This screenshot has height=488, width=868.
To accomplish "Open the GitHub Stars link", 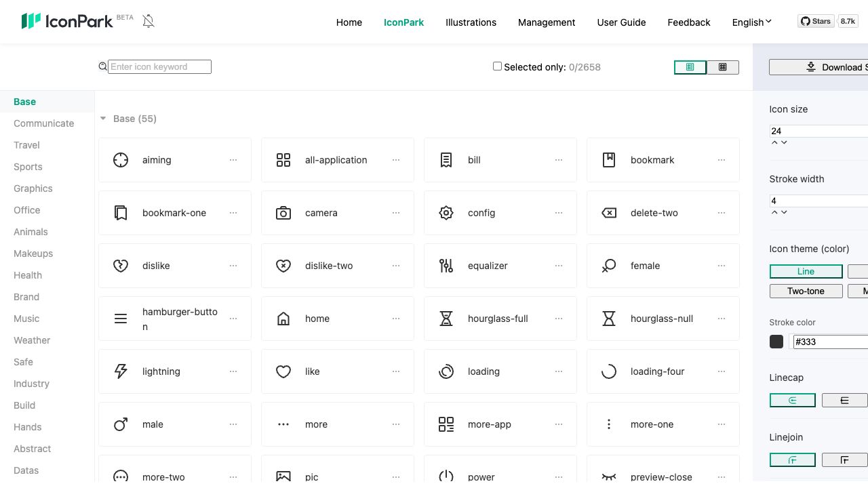I will [815, 22].
